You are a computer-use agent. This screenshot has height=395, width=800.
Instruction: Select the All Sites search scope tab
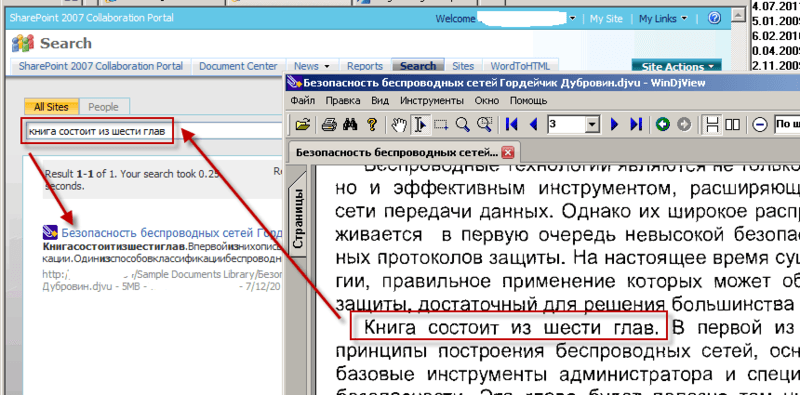[x=51, y=107]
